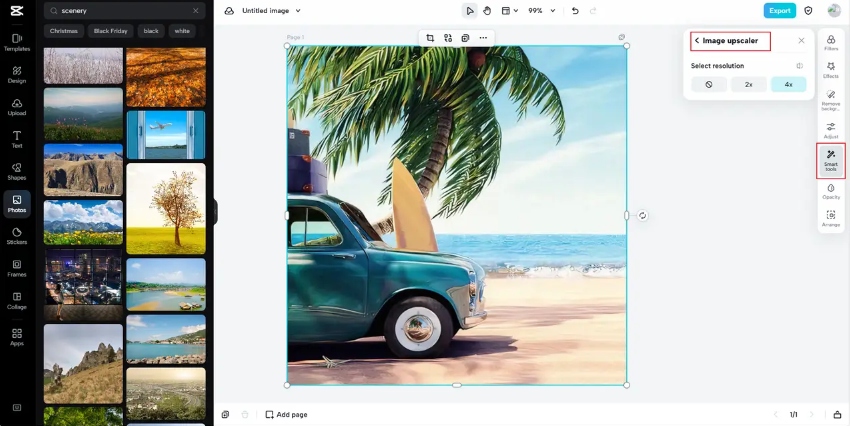Click the Export button
The width and height of the screenshot is (850, 426).
coord(780,11)
